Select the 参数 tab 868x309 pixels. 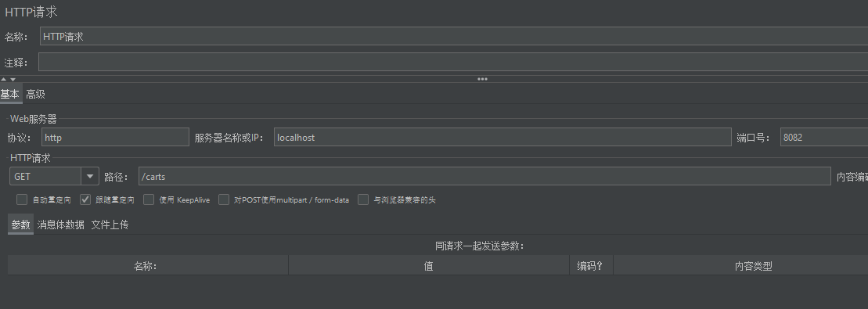click(20, 225)
